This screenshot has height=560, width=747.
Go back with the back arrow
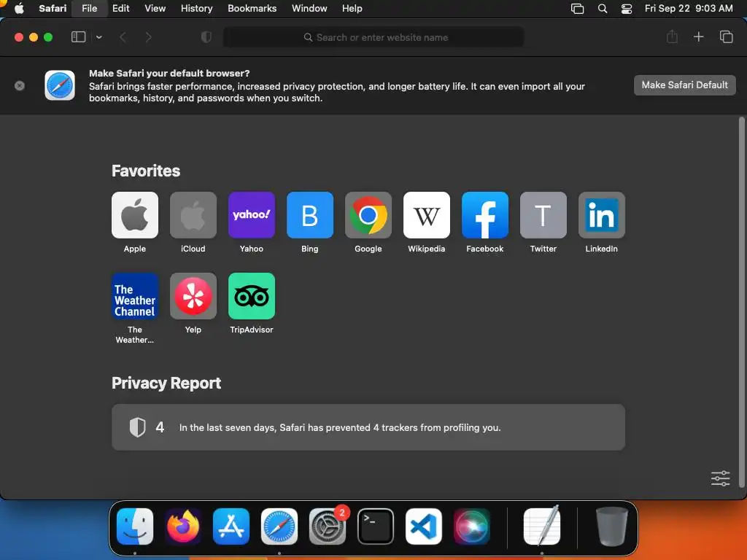point(123,37)
